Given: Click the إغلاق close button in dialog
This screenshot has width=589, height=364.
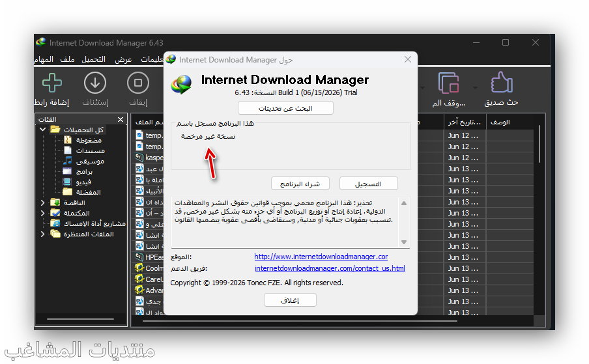Looking at the screenshot, I should click(x=290, y=300).
